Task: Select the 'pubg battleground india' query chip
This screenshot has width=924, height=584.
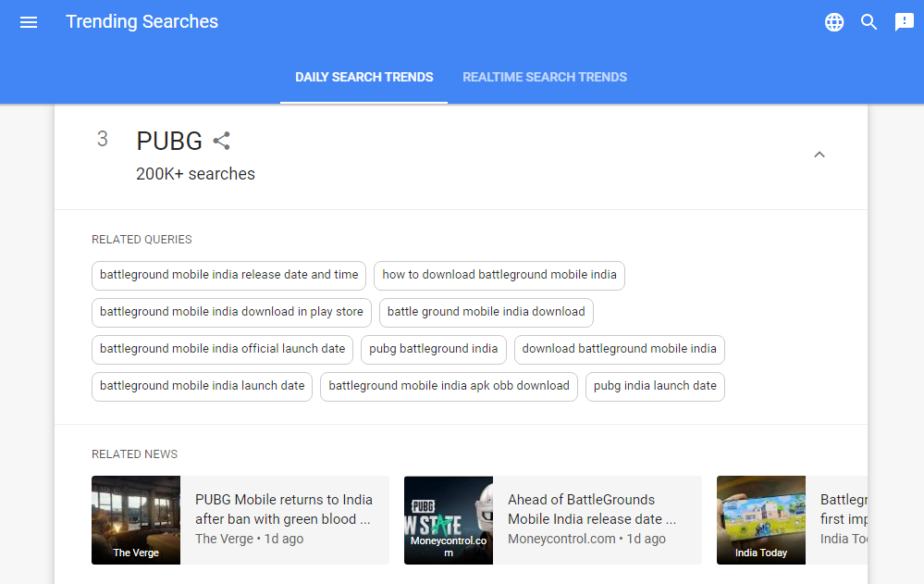Action: 434,349
